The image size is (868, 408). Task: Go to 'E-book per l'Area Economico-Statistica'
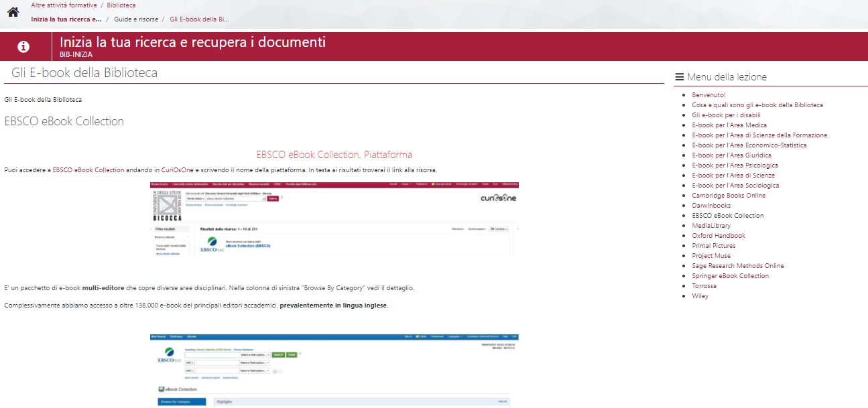click(x=749, y=145)
